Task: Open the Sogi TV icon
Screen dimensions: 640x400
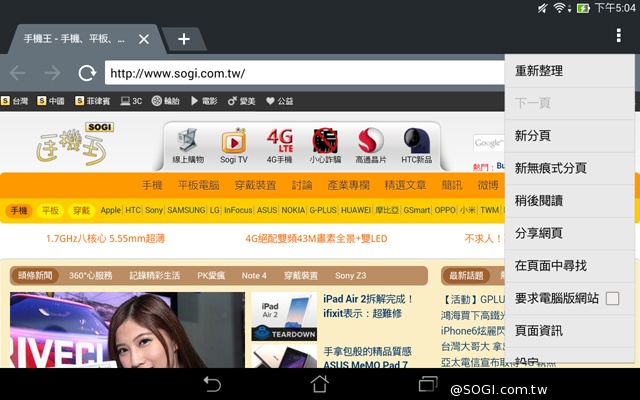Action: point(233,146)
